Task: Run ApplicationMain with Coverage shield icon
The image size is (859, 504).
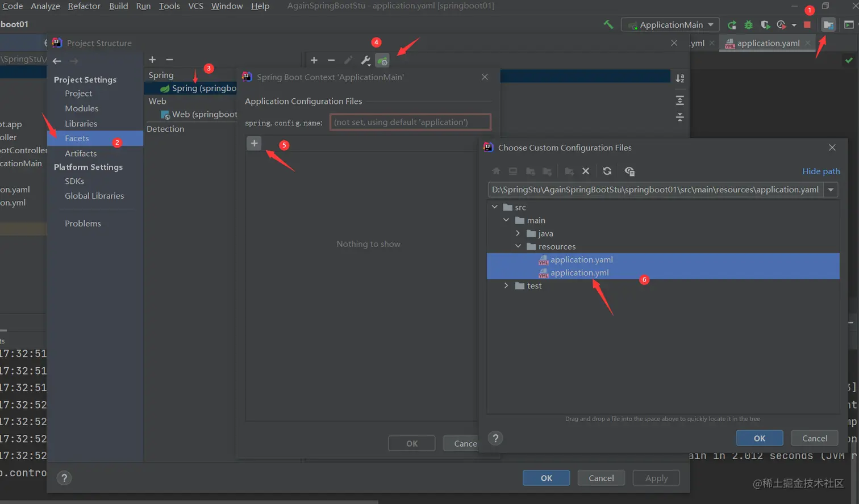Action: click(x=765, y=25)
